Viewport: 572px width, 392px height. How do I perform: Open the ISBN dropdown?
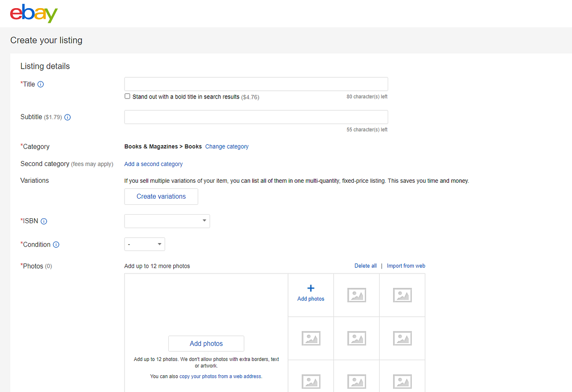click(x=167, y=221)
